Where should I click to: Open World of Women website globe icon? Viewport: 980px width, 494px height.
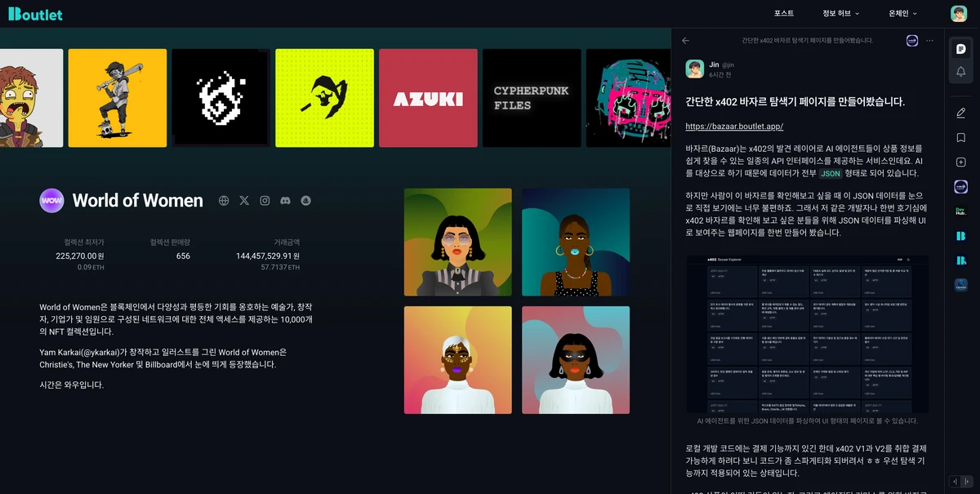point(224,200)
